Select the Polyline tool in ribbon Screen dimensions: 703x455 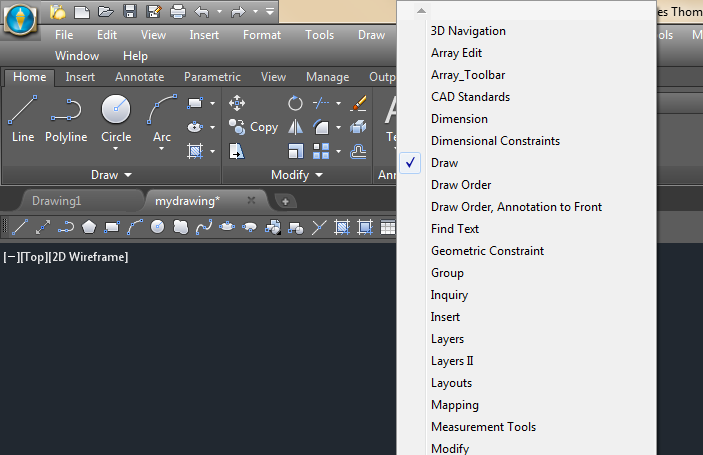(66, 119)
